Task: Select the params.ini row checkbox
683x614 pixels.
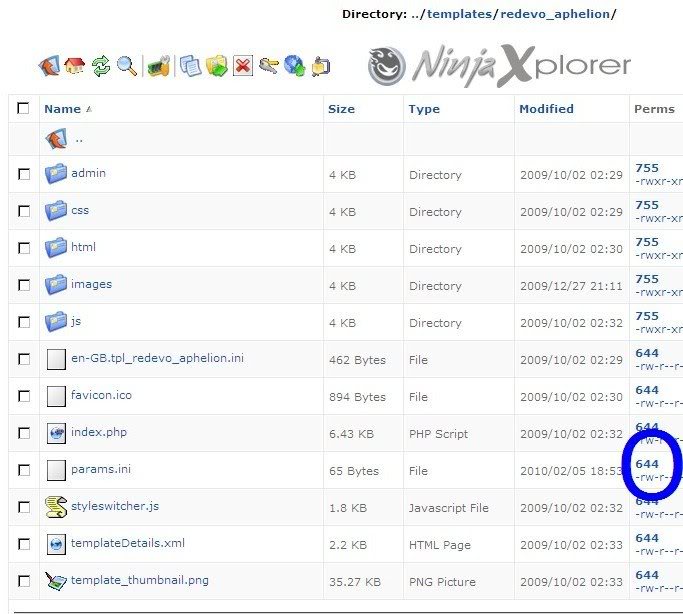Action: [x=24, y=470]
